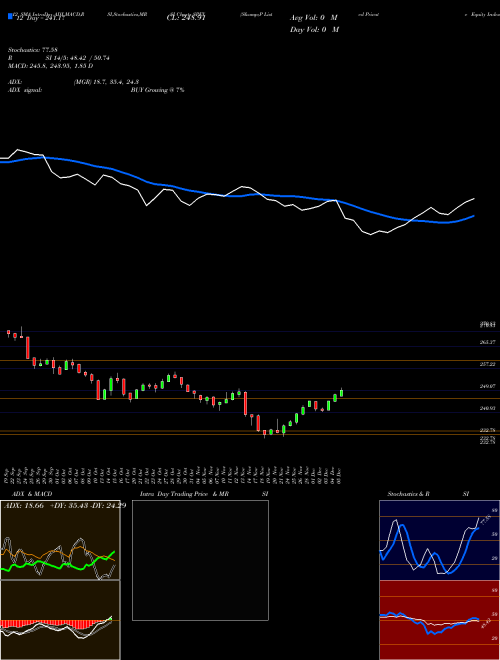Viewport: 500px width, 660px height.
Task: Click the Stochastics & RSI panel title
Action: 428,494
